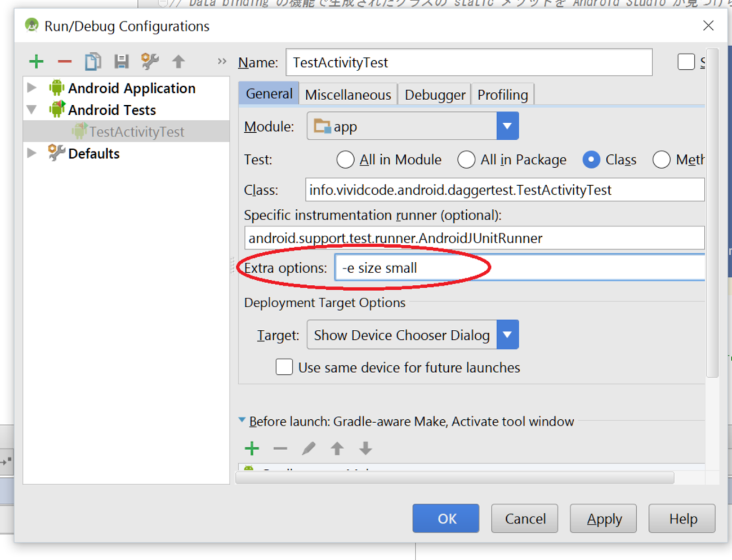Click the Help button

[x=682, y=518]
